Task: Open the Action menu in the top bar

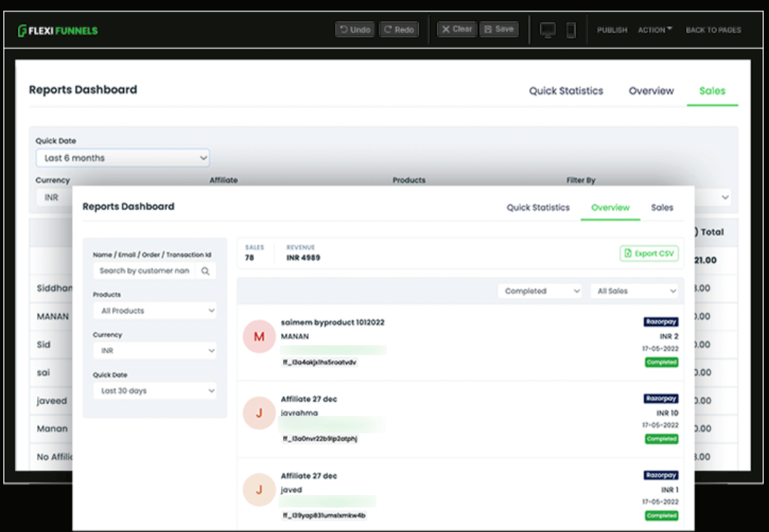Action: pyautogui.click(x=655, y=29)
